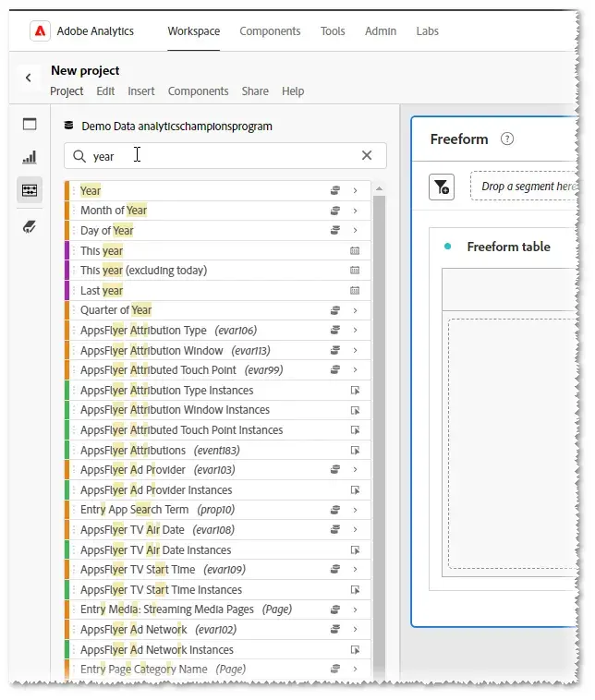Click the teal dot beside Freeform table
595x700 pixels.
point(448,247)
